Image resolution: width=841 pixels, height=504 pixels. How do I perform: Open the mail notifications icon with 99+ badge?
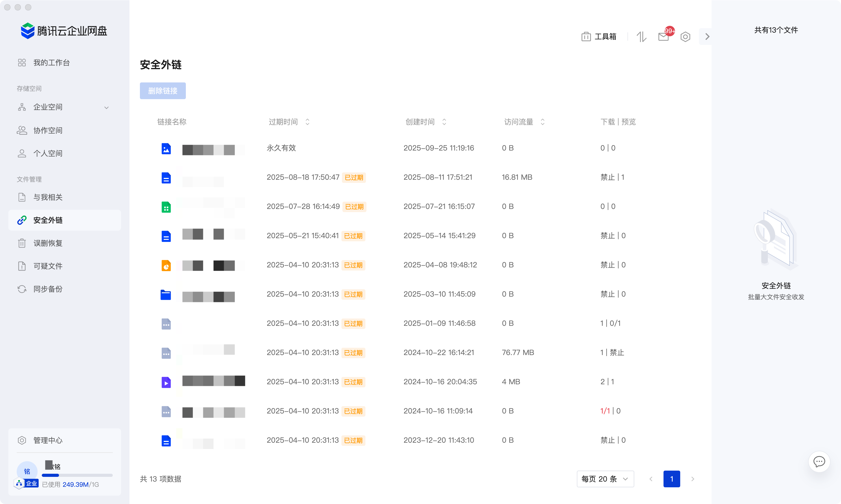pos(663,37)
